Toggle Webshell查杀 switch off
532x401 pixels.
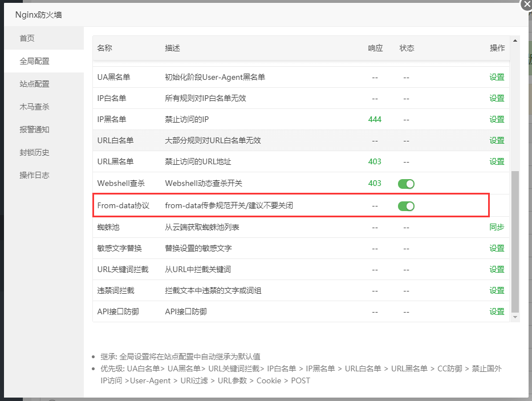406,184
